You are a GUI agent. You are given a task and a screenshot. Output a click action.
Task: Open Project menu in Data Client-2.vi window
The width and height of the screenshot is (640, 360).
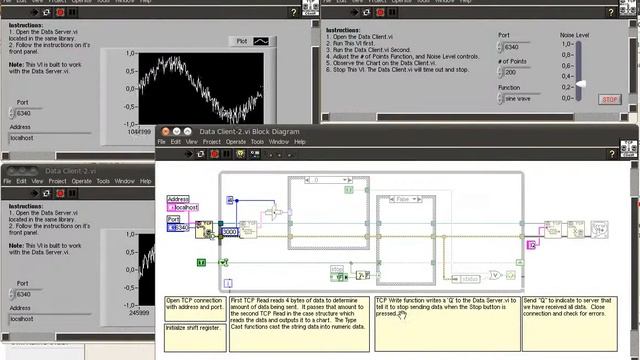coord(58,181)
